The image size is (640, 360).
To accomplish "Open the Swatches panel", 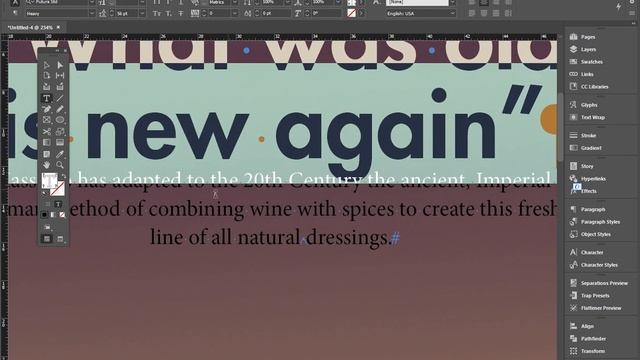I will 586,62.
